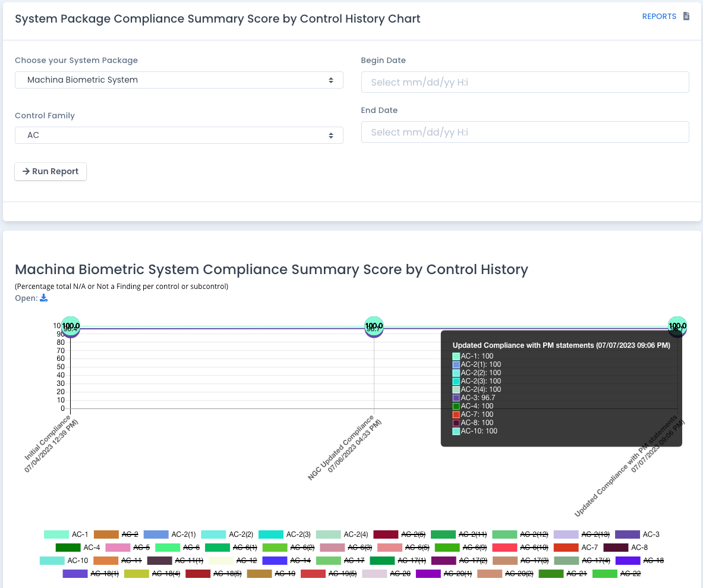Click AC-17(2) legend label
The image size is (703, 588).
(473, 560)
